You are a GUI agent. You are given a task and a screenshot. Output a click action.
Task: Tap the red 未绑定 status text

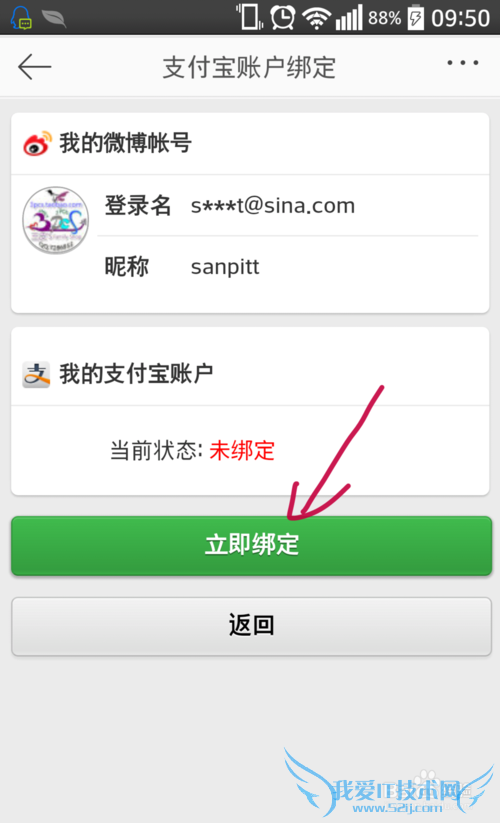tap(242, 450)
